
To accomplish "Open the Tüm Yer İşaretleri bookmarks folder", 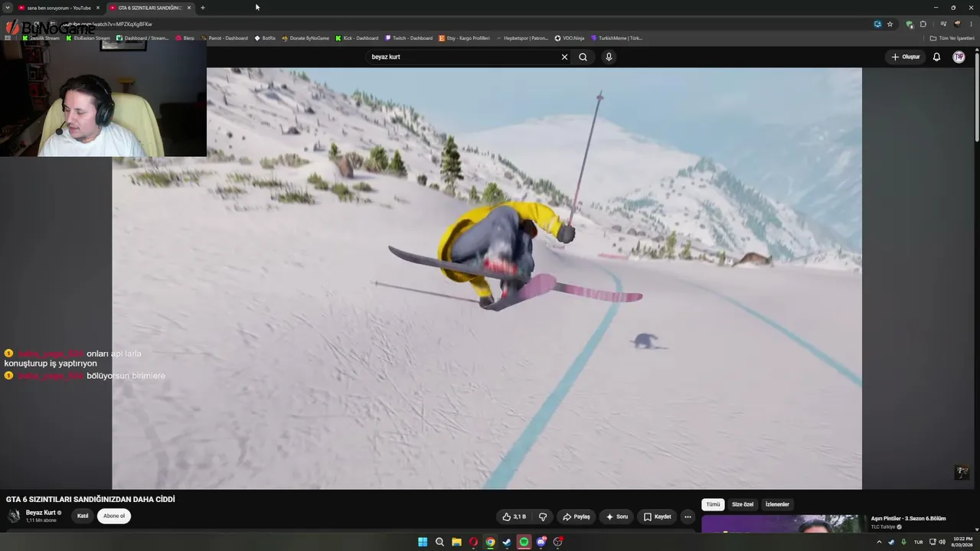I will tap(952, 37).
